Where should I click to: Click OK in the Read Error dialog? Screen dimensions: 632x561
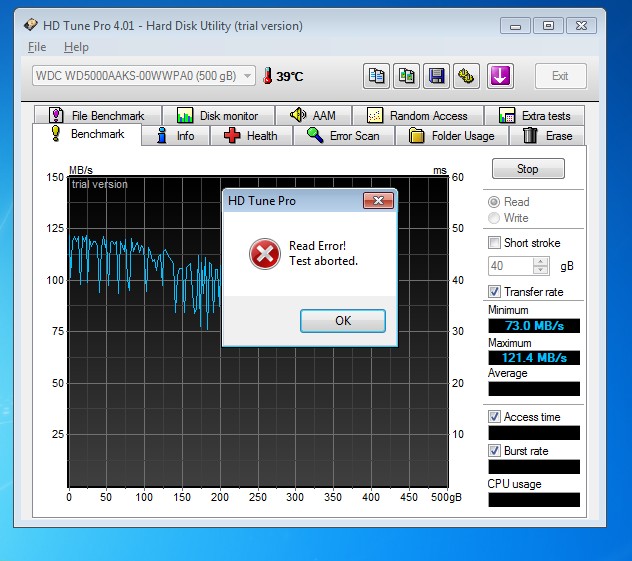[x=343, y=321]
